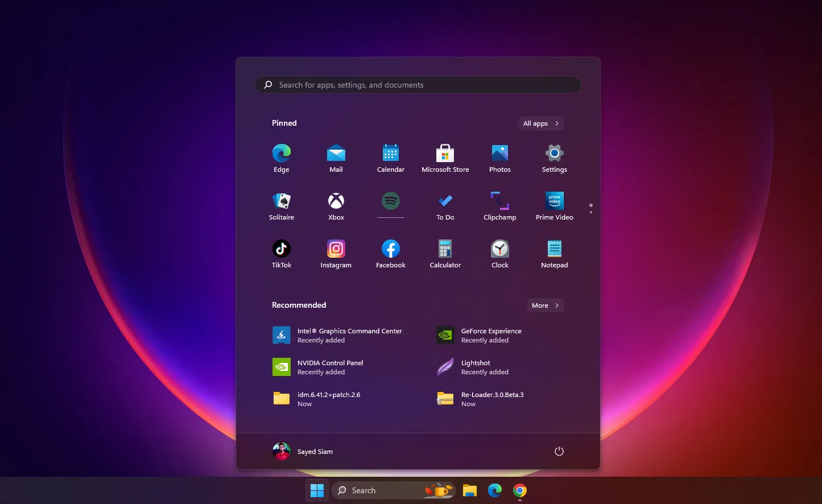Open File Explorer from taskbar
Image resolution: width=822 pixels, height=504 pixels.
(470, 490)
